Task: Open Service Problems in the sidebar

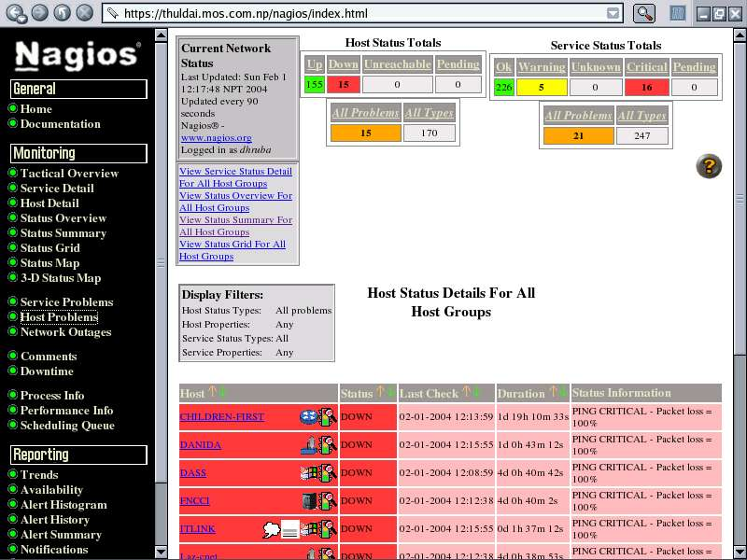Action: click(66, 301)
